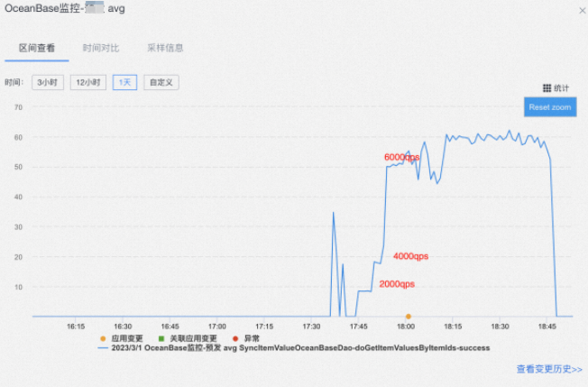Click the 4000qps annotation label
588x387 pixels.
click(x=410, y=256)
